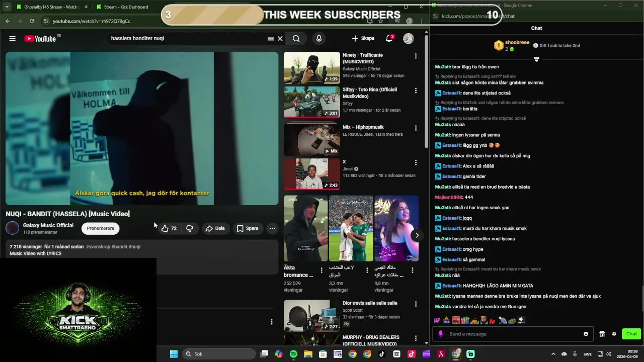Click the Spara save button
This screenshot has width=644, height=362.
click(x=248, y=228)
